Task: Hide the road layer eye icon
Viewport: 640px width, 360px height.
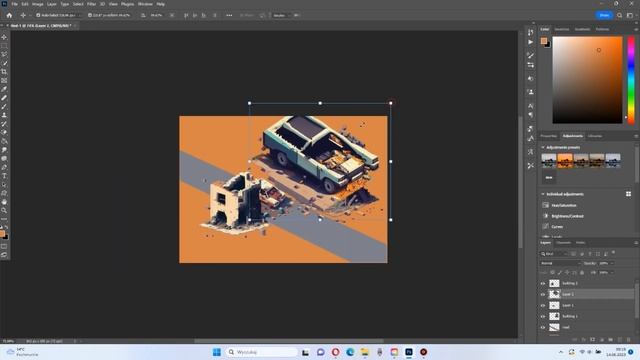Action: click(543, 327)
